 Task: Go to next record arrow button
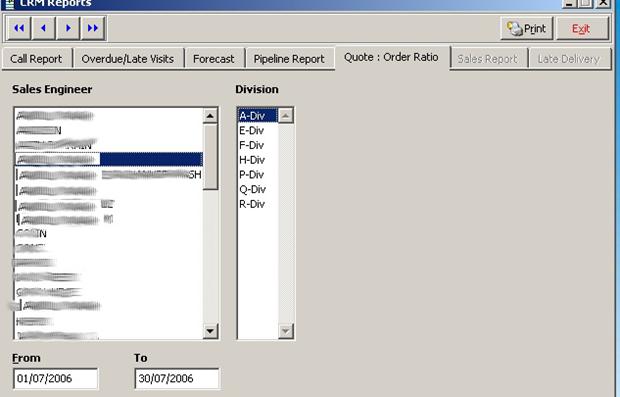point(68,28)
